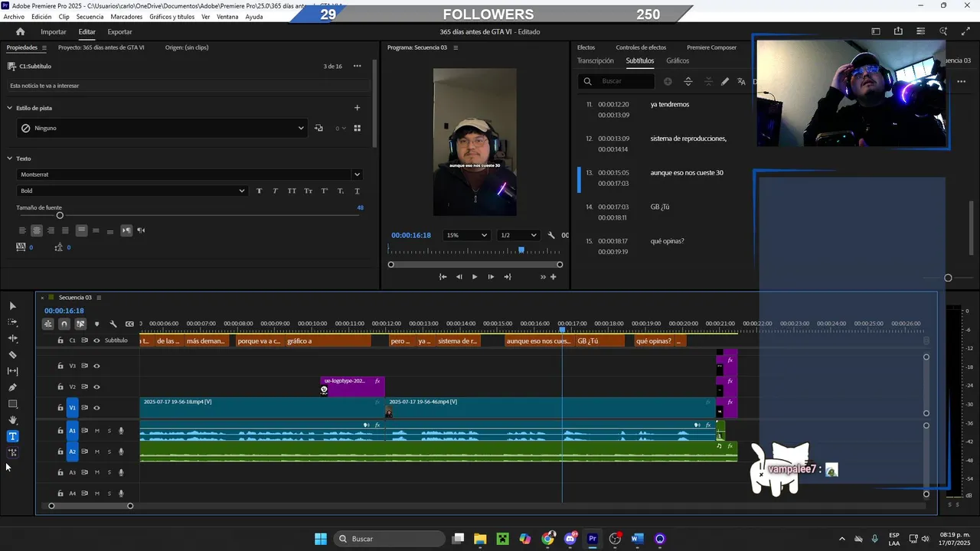This screenshot has width=980, height=551.
Task: Toggle A3 voice-over record microphone
Action: pyautogui.click(x=121, y=472)
